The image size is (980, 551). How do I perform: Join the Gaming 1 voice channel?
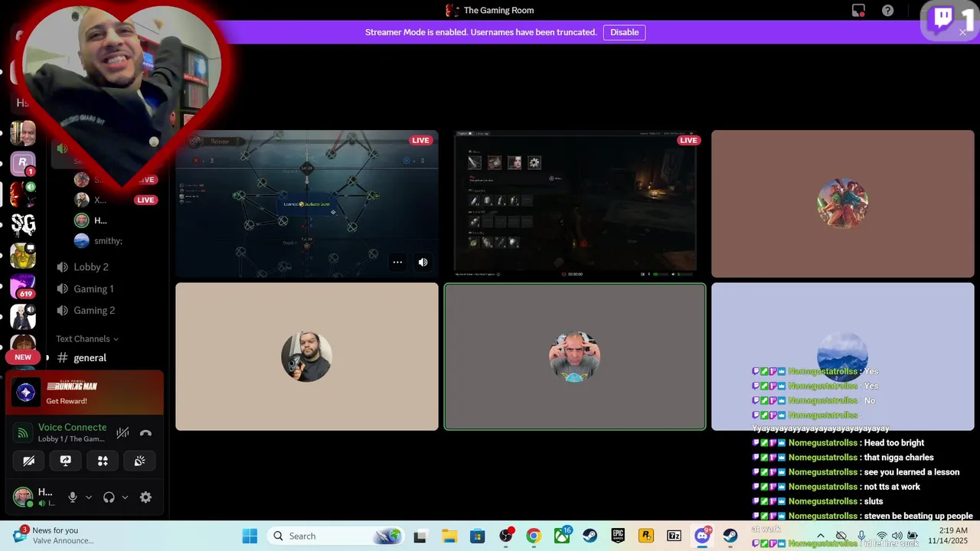click(x=93, y=289)
